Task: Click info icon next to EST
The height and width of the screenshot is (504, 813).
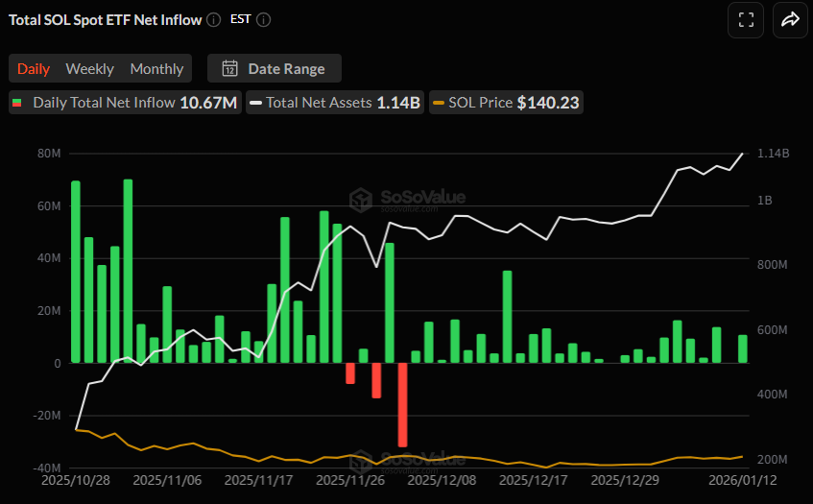Action: pos(264,19)
